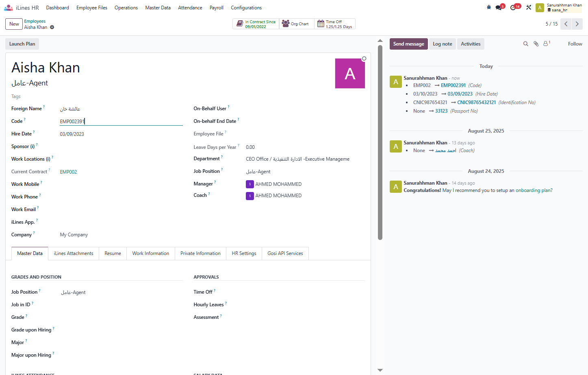This screenshot has height=375, width=588.
Task: Open the Private Information tab
Action: click(200, 253)
